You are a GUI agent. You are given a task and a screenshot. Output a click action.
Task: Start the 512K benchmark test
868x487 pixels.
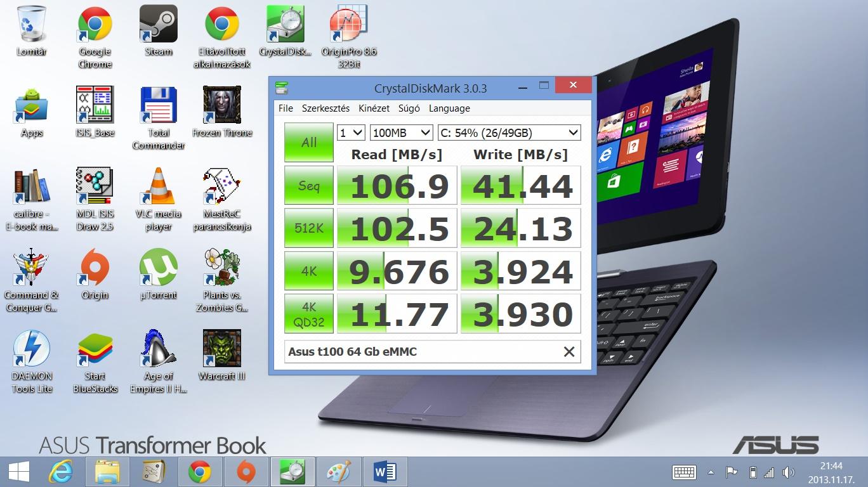coord(309,228)
